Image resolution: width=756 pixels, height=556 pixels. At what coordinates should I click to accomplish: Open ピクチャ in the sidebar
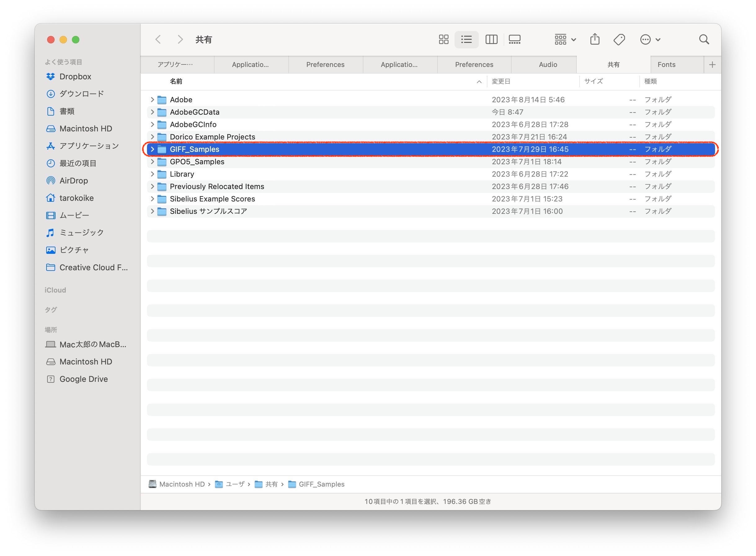(x=67, y=250)
